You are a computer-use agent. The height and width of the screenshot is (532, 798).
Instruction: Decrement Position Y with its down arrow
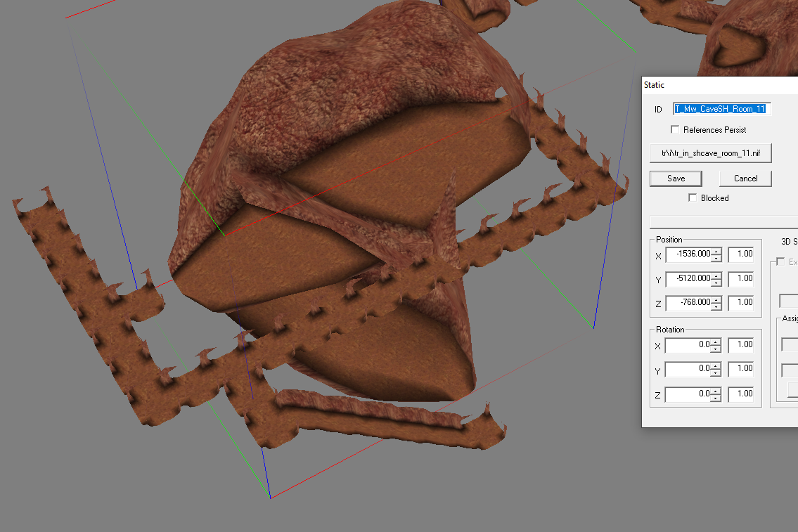(x=716, y=282)
